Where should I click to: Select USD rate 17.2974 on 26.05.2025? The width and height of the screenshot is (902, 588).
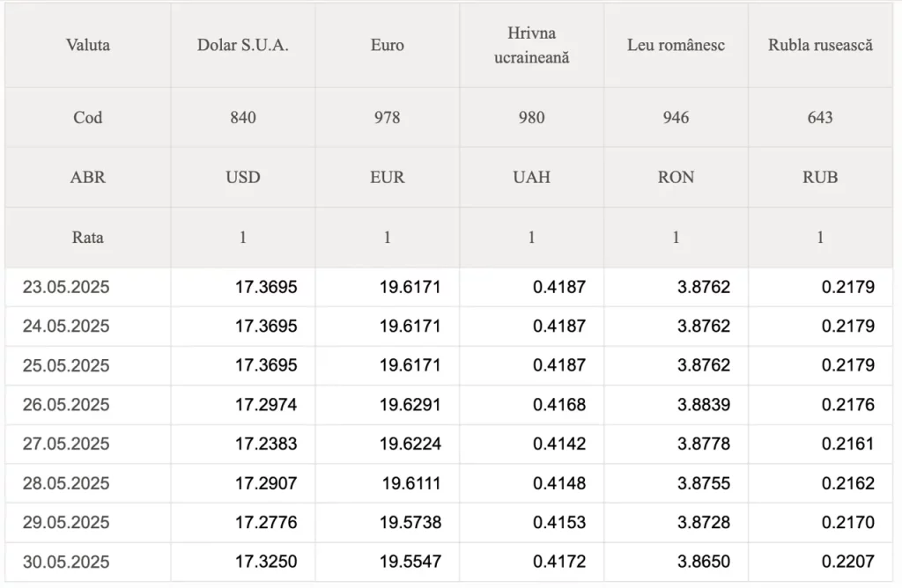coord(266,405)
